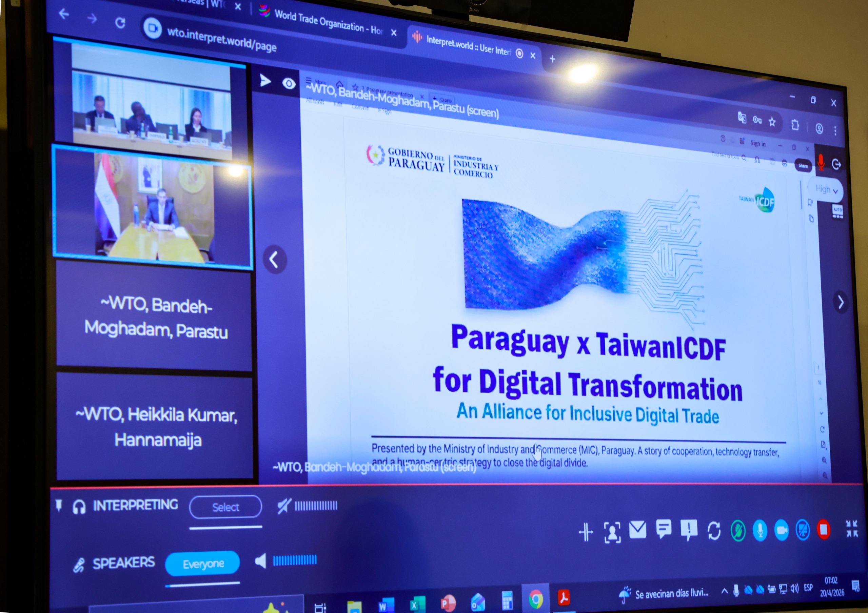This screenshot has height=613, width=868.
Task: Toggle the blue camera button
Action: 781,530
